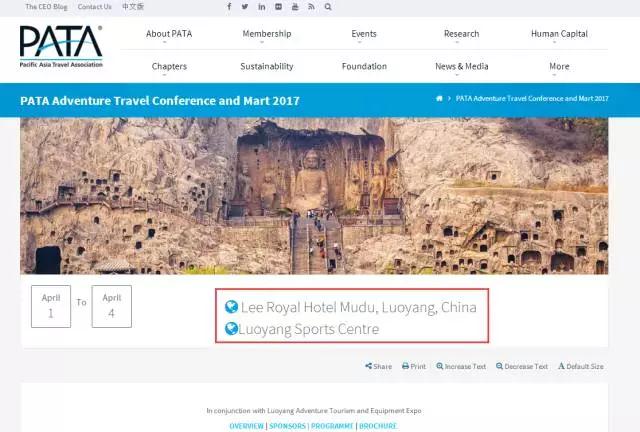Image resolution: width=640 pixels, height=432 pixels.
Task: Open the News & Media dropdown
Action: click(461, 67)
